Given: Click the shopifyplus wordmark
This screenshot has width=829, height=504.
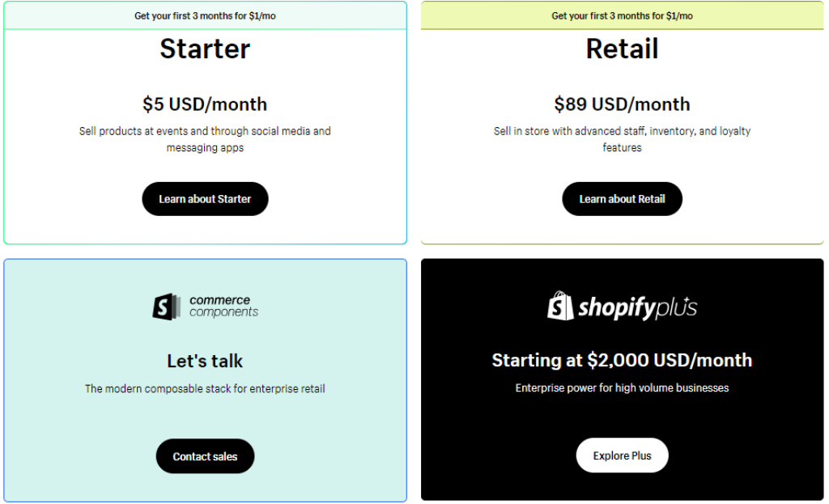Looking at the screenshot, I should coord(638,308).
